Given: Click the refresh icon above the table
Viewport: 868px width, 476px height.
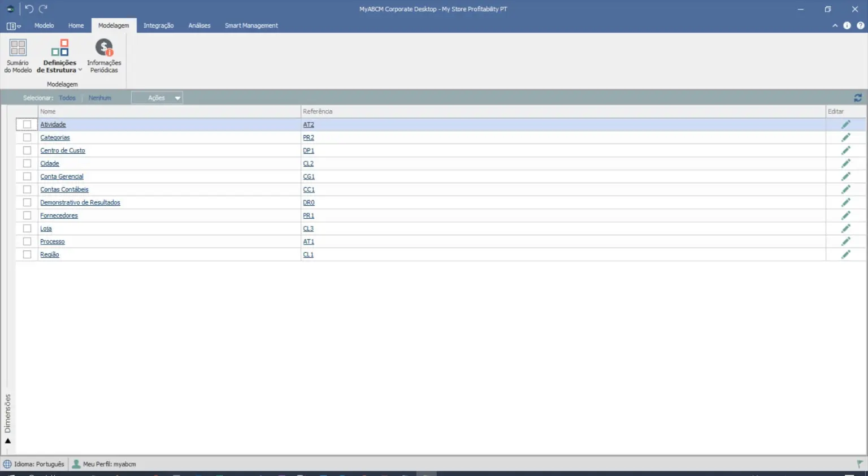Looking at the screenshot, I should 857,98.
